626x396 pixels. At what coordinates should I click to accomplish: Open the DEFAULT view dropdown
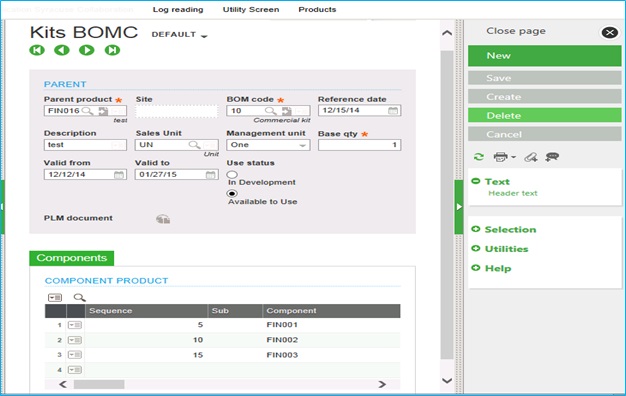point(180,35)
